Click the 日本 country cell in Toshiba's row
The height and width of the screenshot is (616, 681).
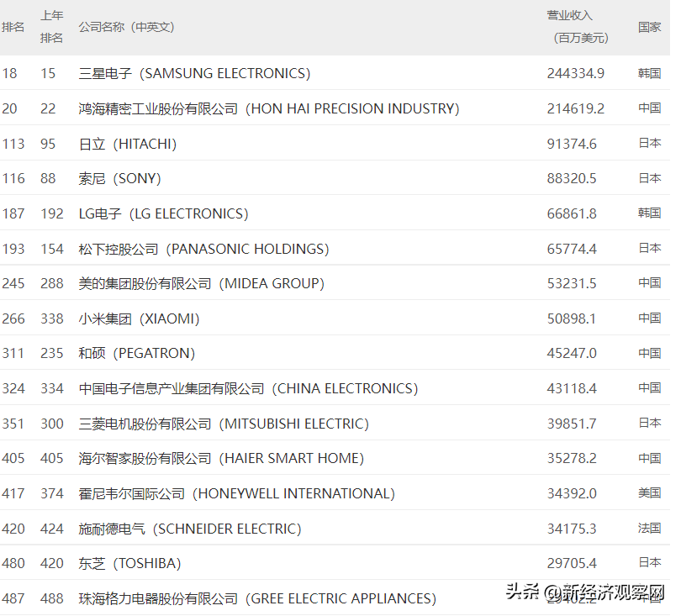(x=649, y=563)
